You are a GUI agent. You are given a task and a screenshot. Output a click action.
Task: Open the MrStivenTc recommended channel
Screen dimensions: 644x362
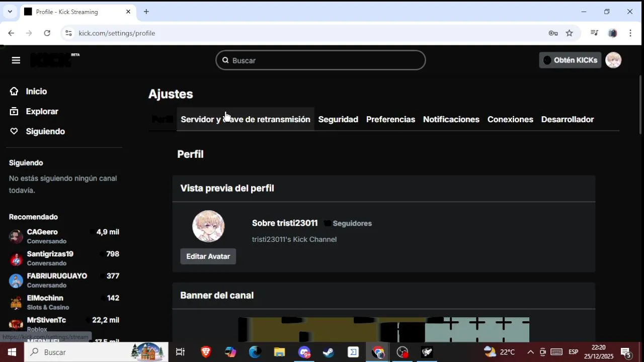[64, 324]
